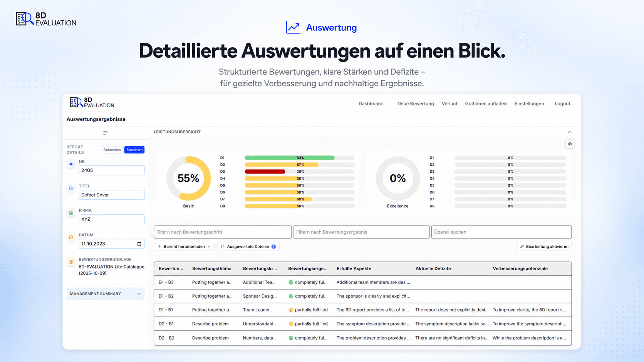644x362 pixels.
Task: Select table cell D2 - B1
Action: click(166, 324)
